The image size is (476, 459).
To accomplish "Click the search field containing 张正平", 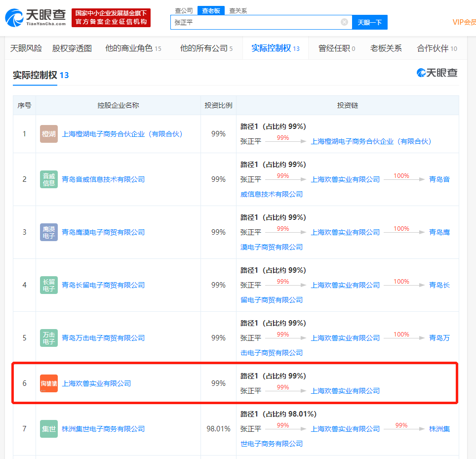I will pos(261,22).
